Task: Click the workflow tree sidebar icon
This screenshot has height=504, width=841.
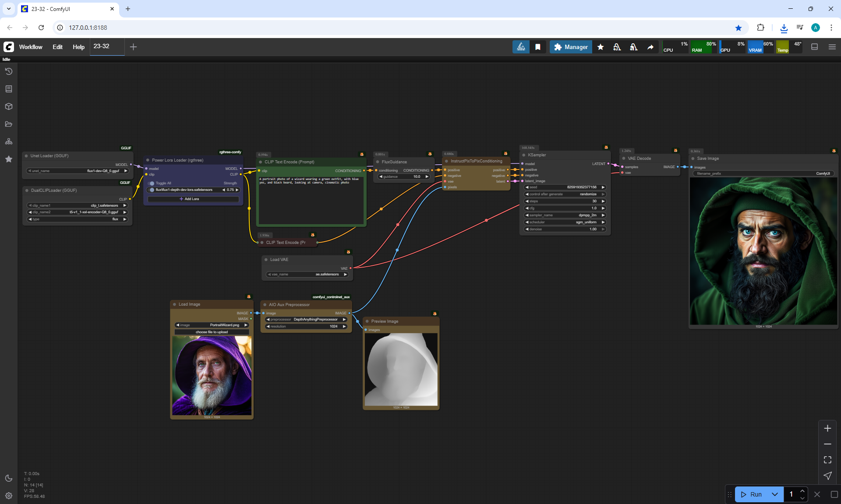Action: (9, 141)
